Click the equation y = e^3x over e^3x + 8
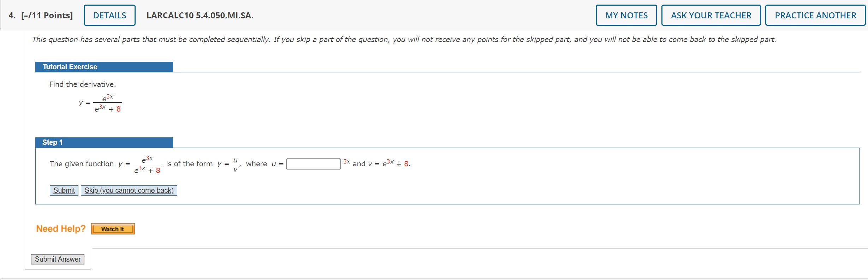Screen dimensions: 868x280 [x=100, y=102]
